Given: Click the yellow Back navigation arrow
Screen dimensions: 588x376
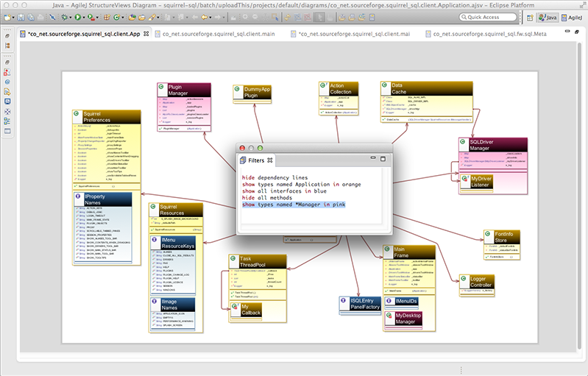Looking at the screenshot, I should click(x=204, y=17).
